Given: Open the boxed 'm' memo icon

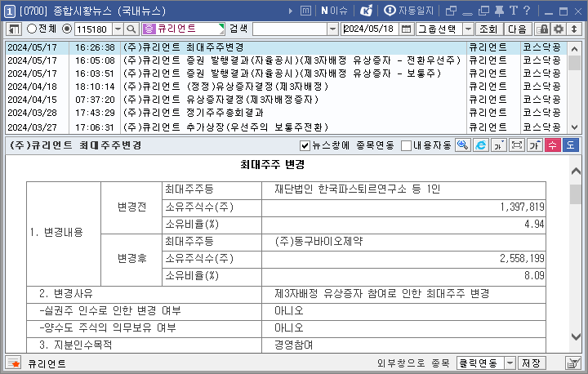Looking at the screenshot, I should coord(306,11).
